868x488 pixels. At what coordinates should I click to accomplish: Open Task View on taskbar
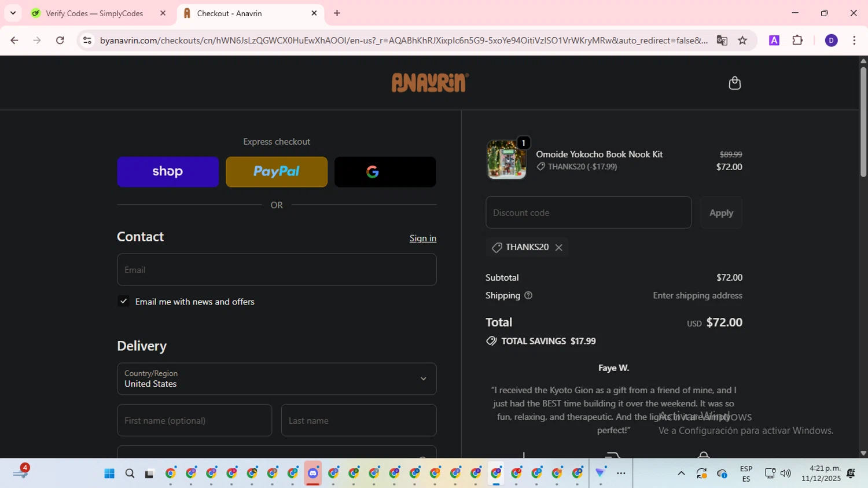click(x=149, y=474)
